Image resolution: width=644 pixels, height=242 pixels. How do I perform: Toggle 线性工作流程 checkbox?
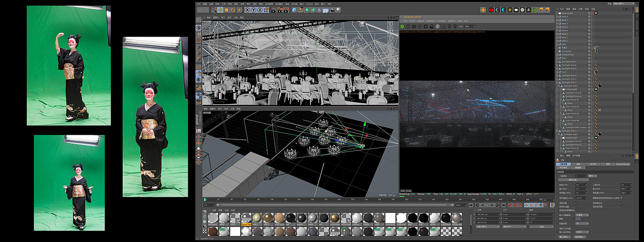point(577,228)
